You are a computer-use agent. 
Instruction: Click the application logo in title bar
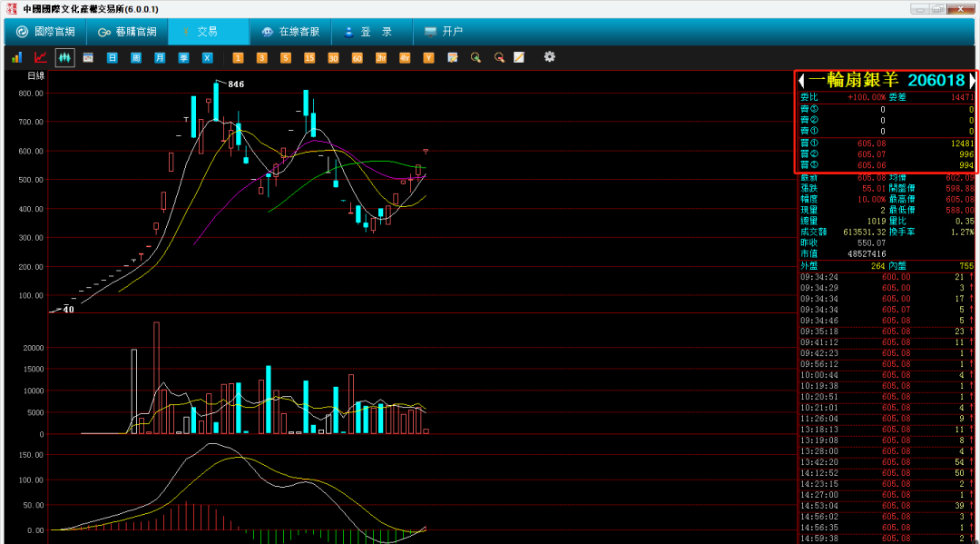[x=11, y=9]
